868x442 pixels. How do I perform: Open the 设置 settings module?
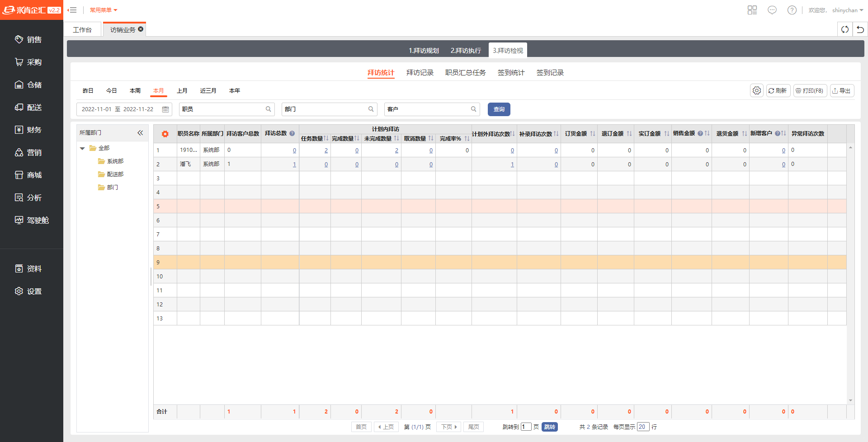point(28,292)
